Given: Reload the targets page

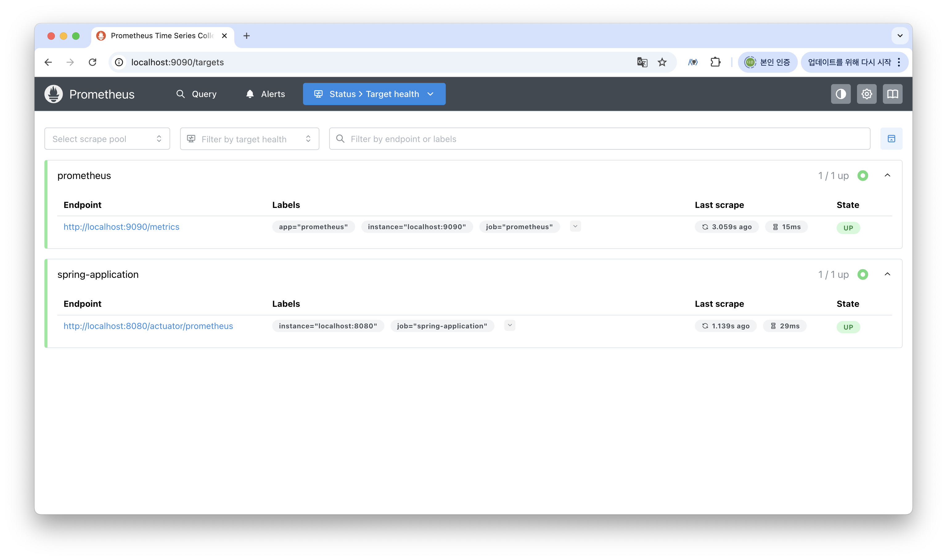Looking at the screenshot, I should point(92,62).
